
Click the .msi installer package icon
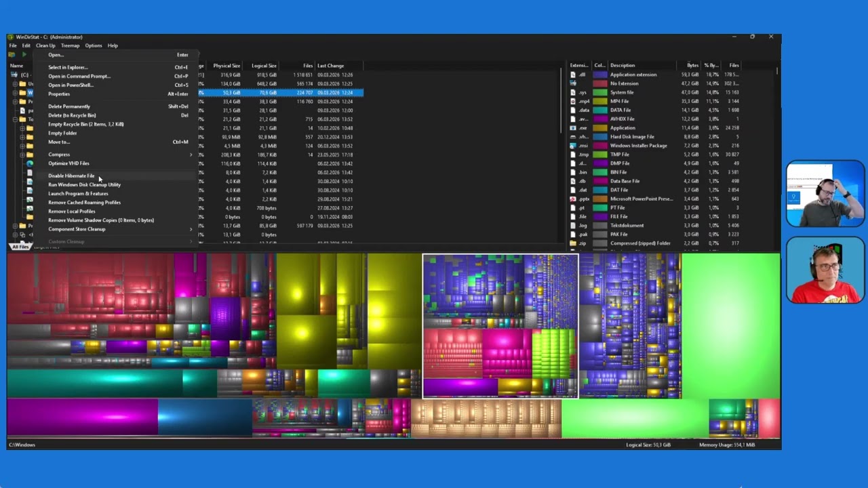573,146
